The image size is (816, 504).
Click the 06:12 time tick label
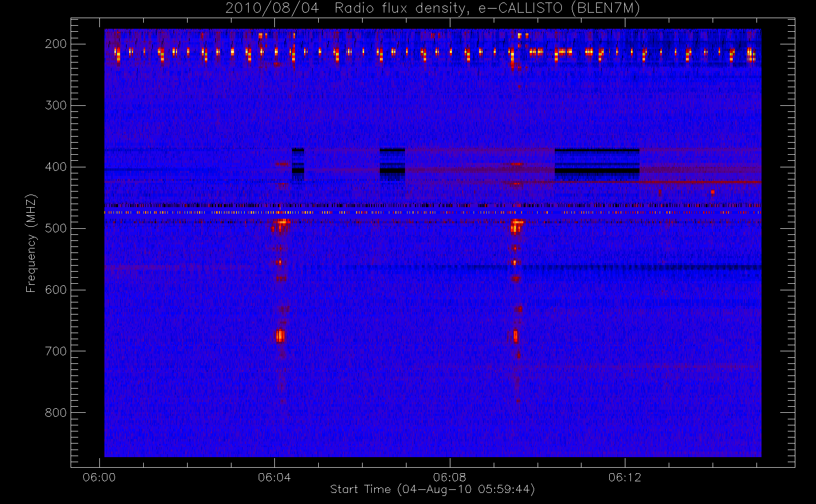pos(624,477)
